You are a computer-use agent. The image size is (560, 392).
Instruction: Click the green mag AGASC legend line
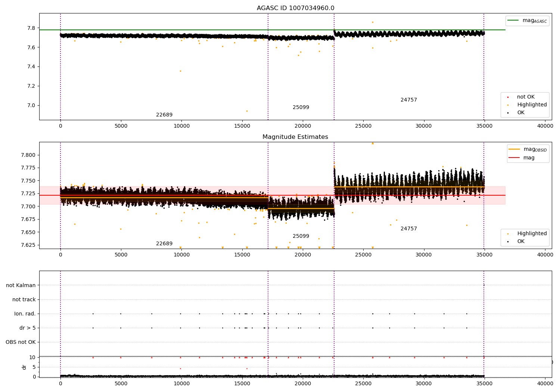pyautogui.click(x=513, y=21)
